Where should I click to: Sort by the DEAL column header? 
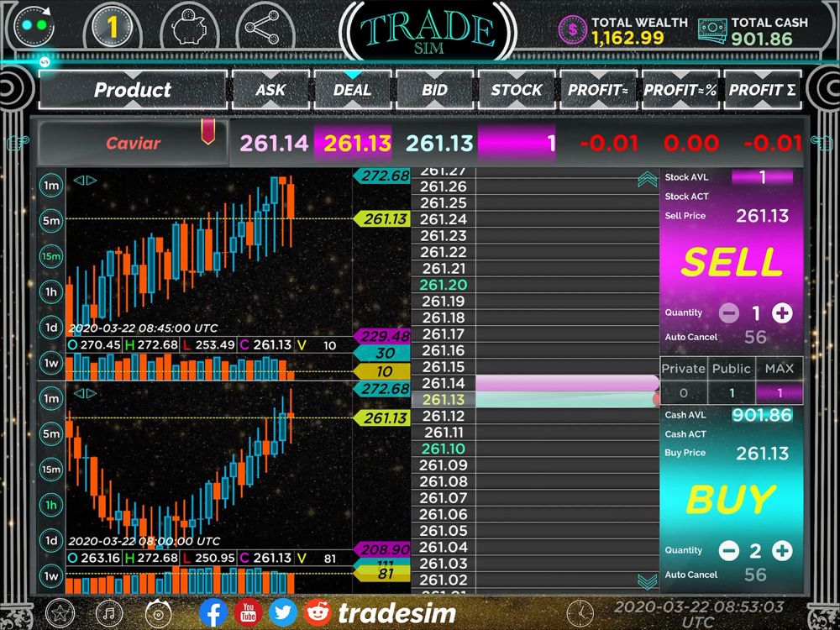(353, 90)
